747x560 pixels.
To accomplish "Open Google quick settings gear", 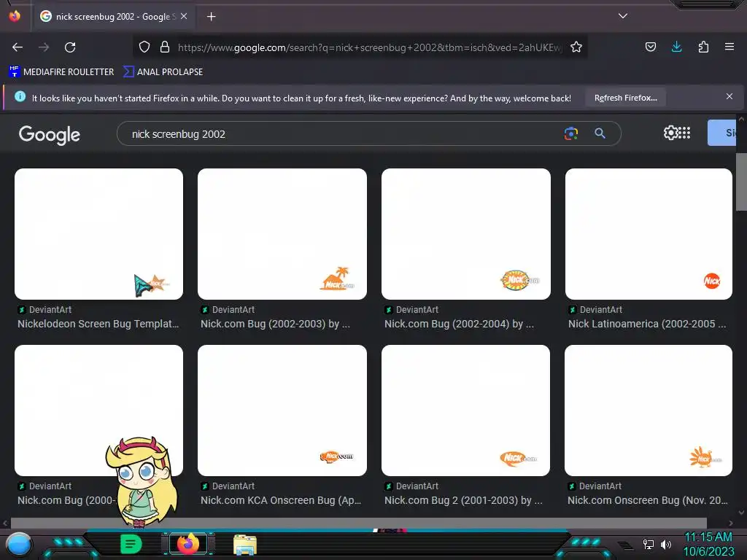I will tap(671, 133).
